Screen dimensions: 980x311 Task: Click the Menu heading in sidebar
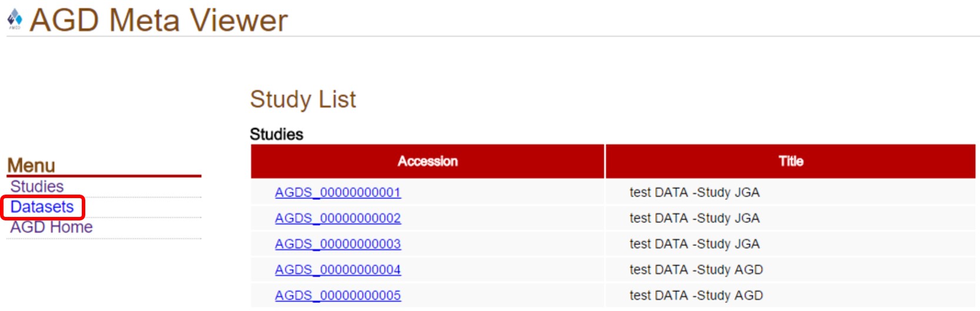click(x=31, y=165)
